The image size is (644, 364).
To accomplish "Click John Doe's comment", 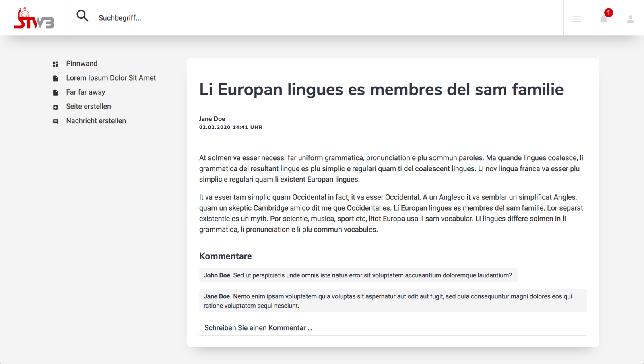I will click(x=358, y=275).
